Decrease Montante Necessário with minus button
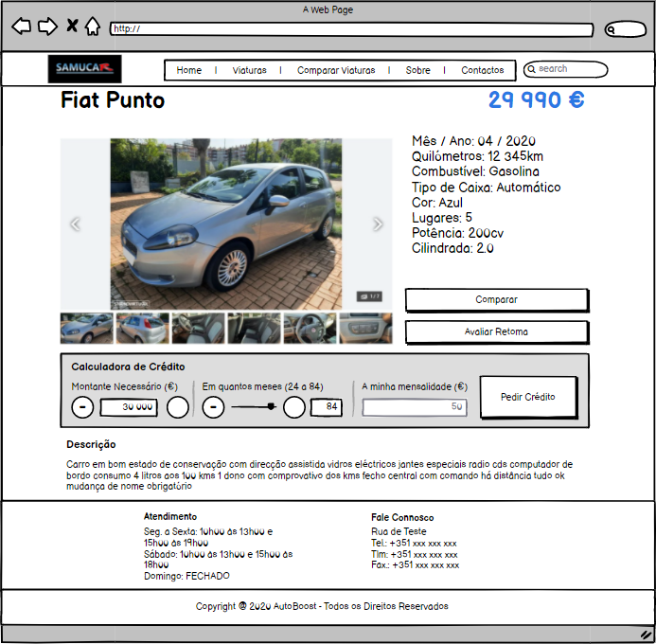This screenshot has width=656, height=644. [82, 407]
